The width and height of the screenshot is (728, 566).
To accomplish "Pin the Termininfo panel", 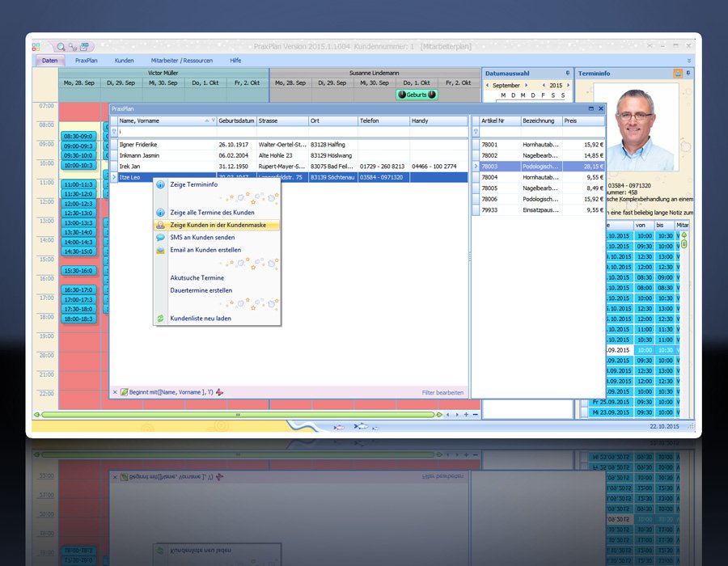I will coord(688,74).
